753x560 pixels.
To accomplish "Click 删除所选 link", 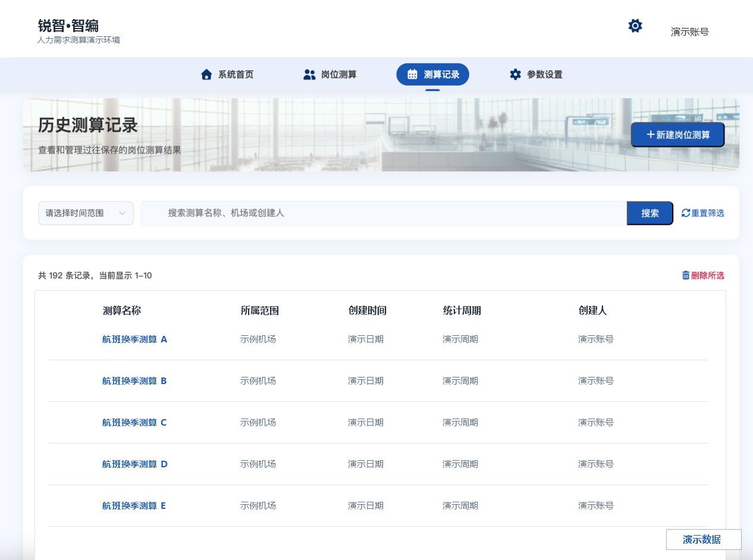I will pyautogui.click(x=702, y=275).
